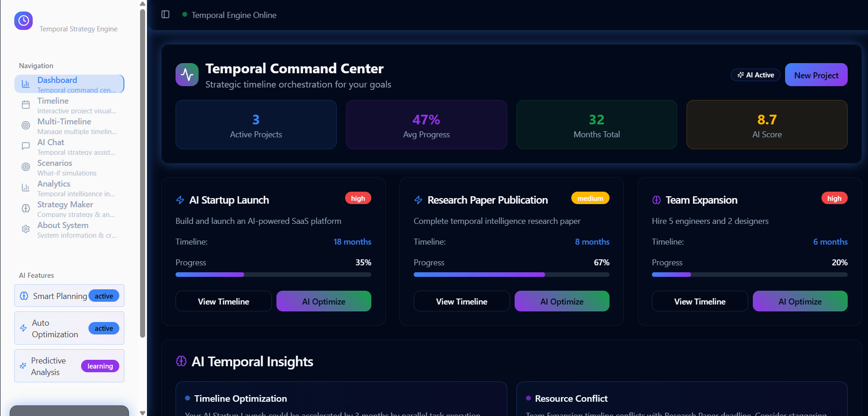Click the Team Expansion progress bar
The width and height of the screenshot is (868, 416).
point(749,275)
